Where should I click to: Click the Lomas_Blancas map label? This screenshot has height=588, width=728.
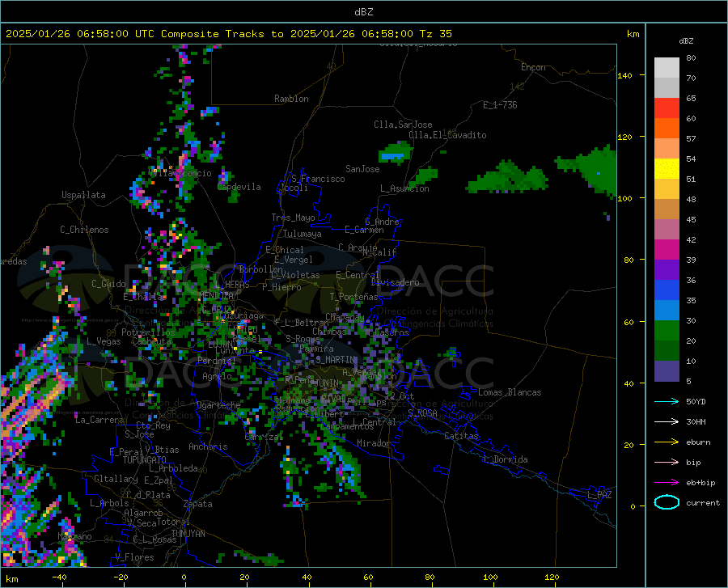pyautogui.click(x=510, y=392)
